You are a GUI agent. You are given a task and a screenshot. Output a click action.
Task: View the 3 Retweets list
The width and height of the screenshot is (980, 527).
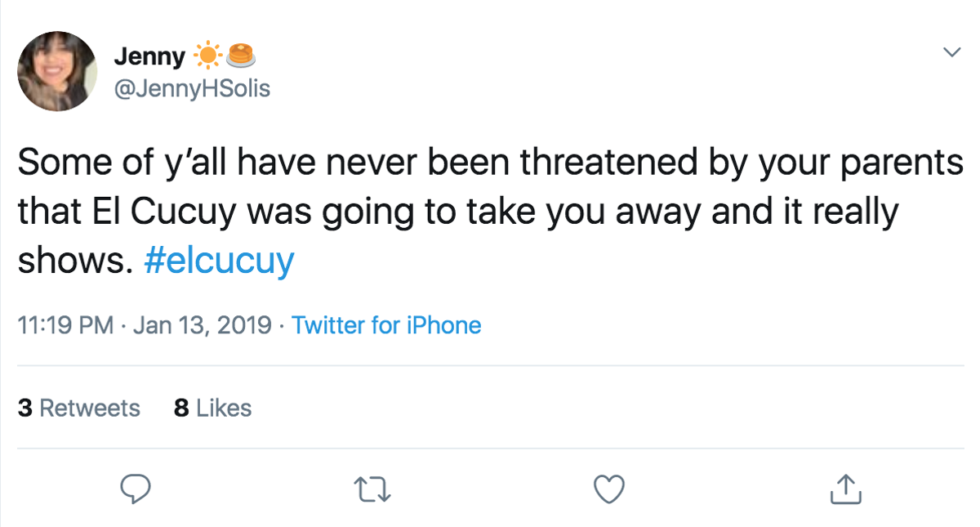click(79, 408)
